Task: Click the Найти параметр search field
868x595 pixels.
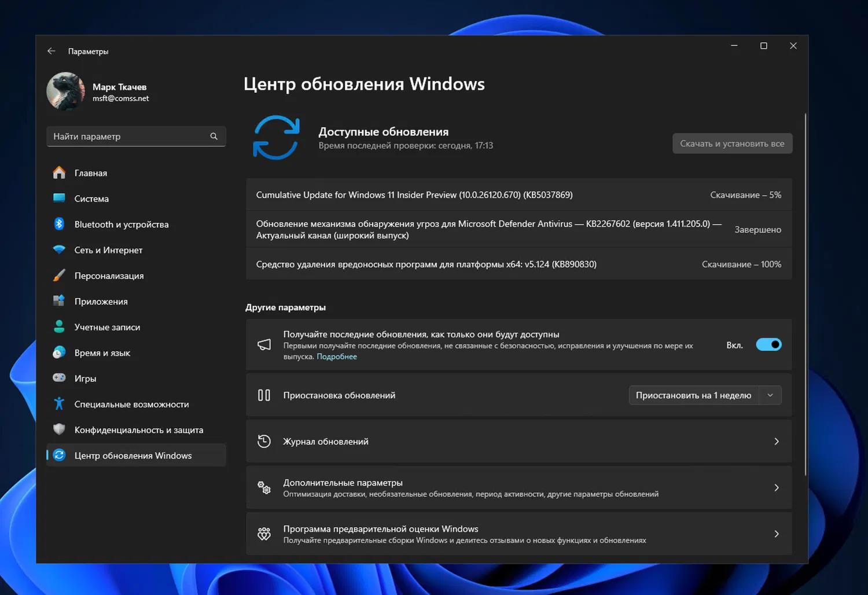Action: pos(136,137)
